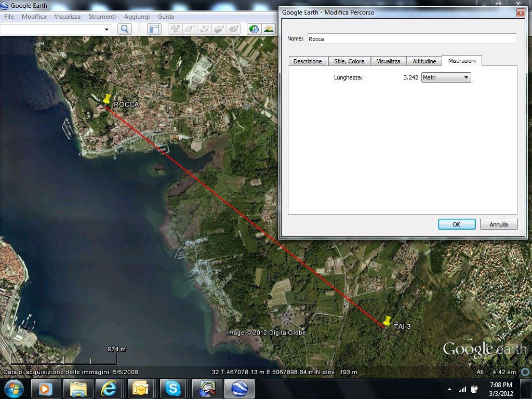This screenshot has height=399, width=532.
Task: Switch to the Descrizione tab
Action: pyautogui.click(x=308, y=61)
